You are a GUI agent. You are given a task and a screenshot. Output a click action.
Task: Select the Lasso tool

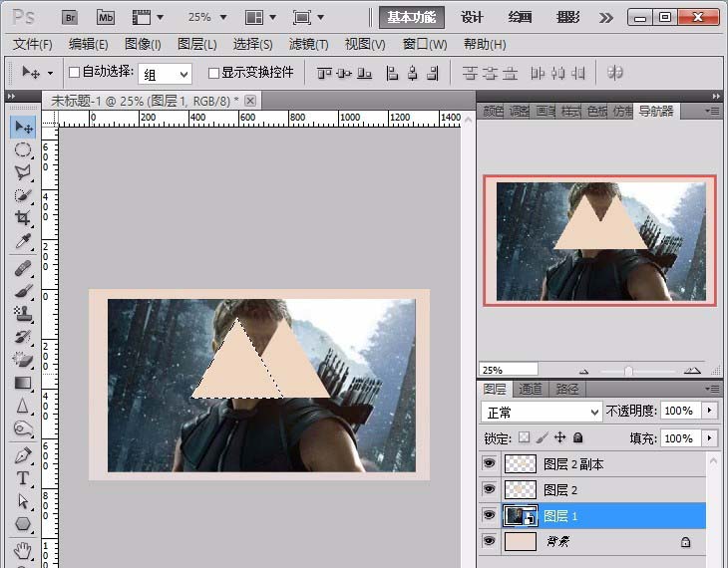(x=23, y=172)
